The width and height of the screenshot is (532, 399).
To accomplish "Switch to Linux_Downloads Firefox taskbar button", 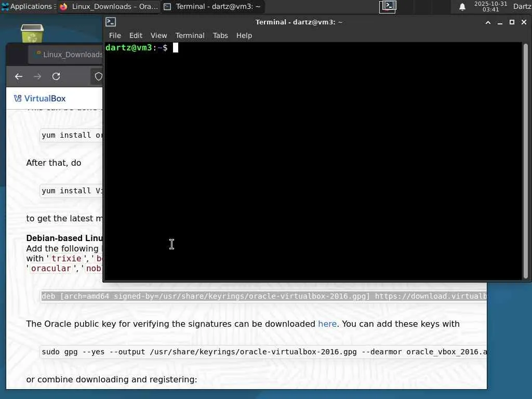I will click(108, 6).
